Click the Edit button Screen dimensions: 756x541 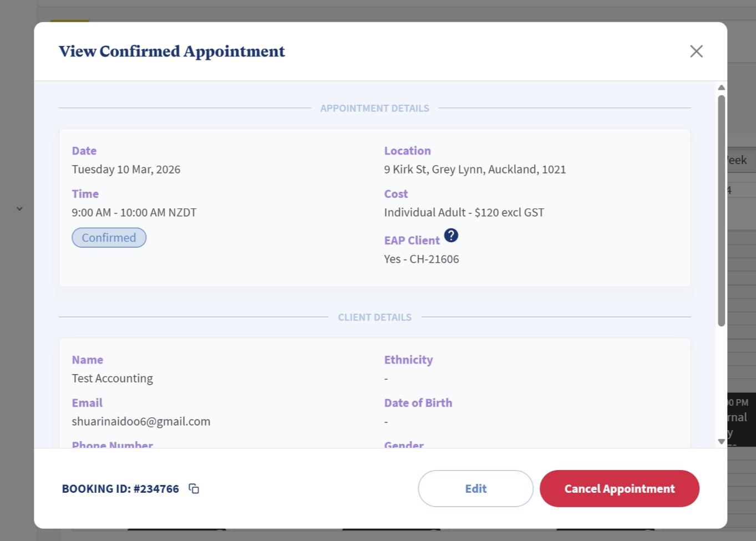(x=475, y=488)
